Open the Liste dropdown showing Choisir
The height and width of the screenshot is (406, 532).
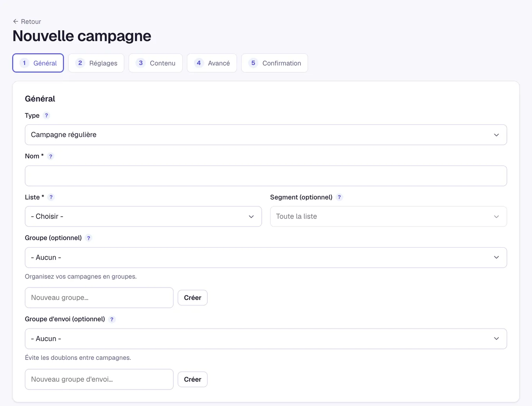[143, 216]
